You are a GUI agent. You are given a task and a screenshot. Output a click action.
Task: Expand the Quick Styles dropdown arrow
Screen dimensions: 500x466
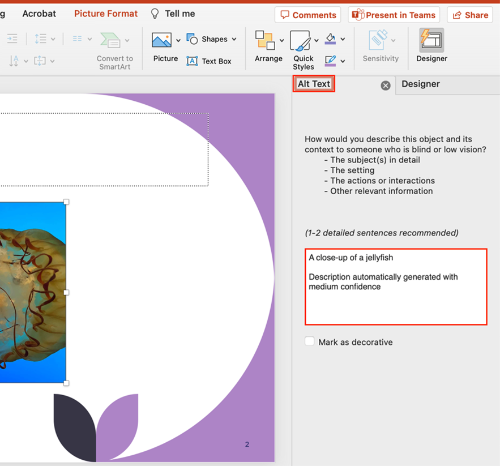(316, 40)
